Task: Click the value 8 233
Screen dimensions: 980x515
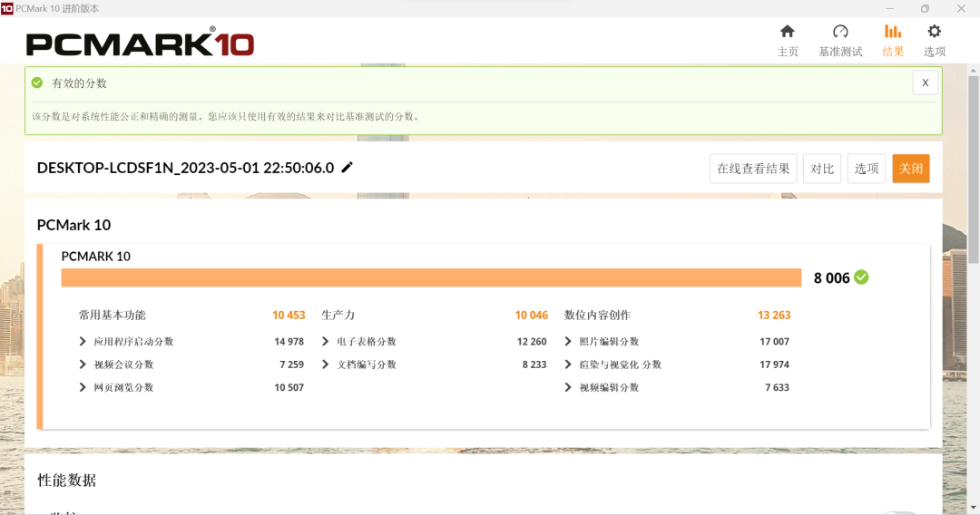Action: tap(534, 364)
